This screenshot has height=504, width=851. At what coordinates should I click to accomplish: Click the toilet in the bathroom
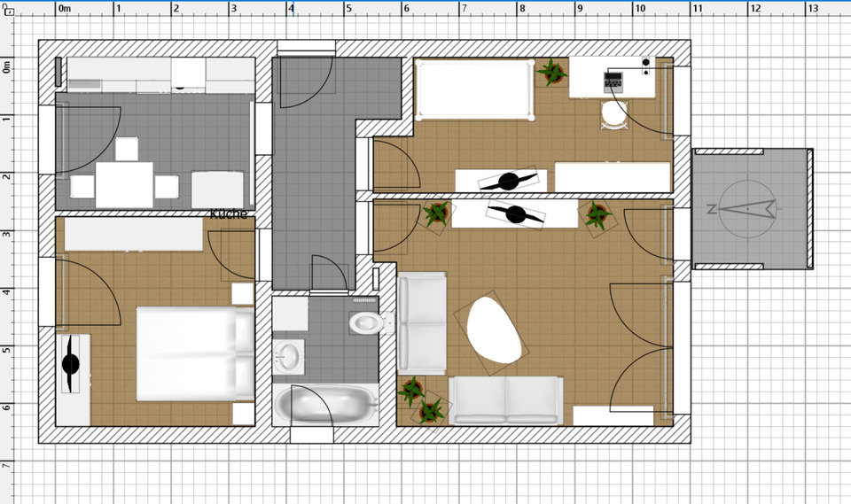pyautogui.click(x=364, y=322)
